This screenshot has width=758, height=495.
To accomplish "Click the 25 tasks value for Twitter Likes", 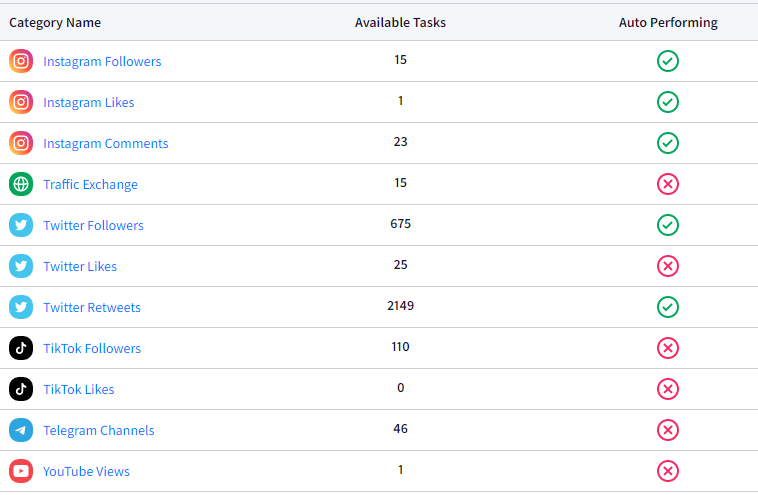I will pos(400,265).
